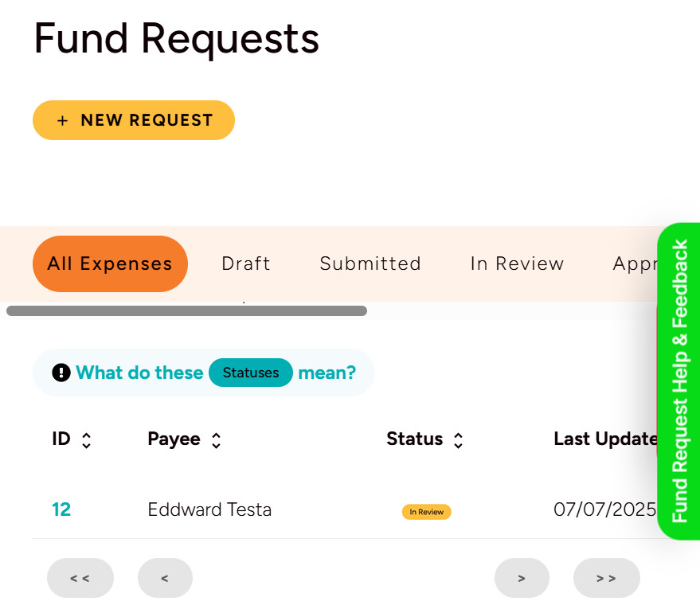Screen dimensions: 700x605
Task: Go to last page button
Action: [x=606, y=578]
